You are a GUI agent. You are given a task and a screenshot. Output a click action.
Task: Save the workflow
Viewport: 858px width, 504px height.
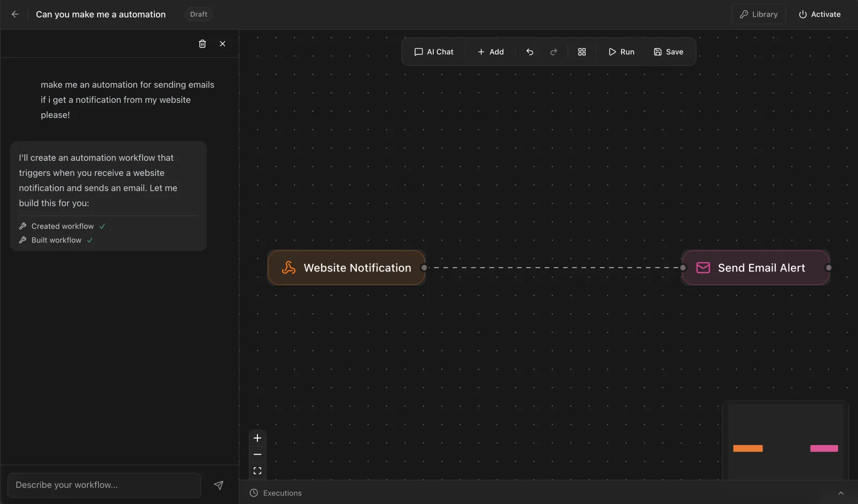668,52
